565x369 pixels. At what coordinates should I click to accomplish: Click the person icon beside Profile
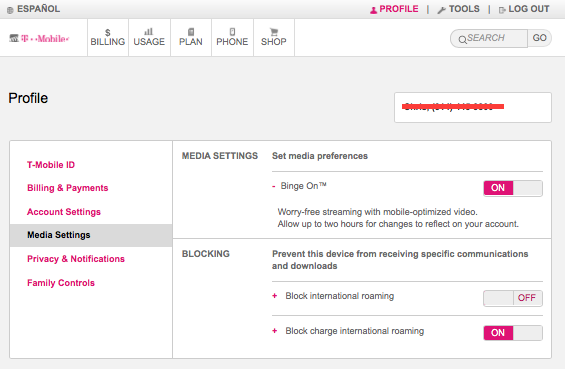373,10
